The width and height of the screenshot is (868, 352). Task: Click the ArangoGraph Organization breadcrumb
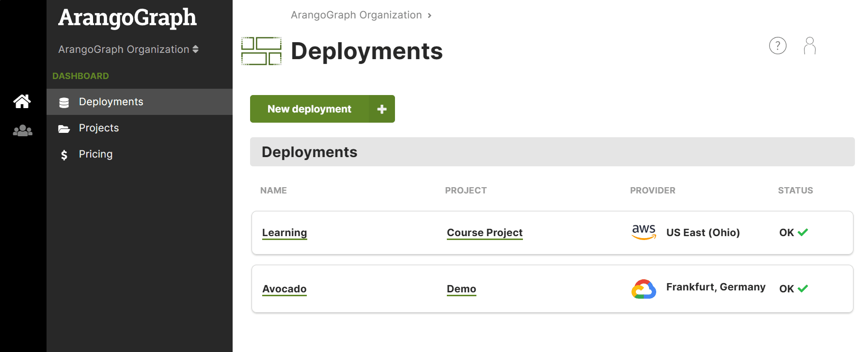(356, 15)
